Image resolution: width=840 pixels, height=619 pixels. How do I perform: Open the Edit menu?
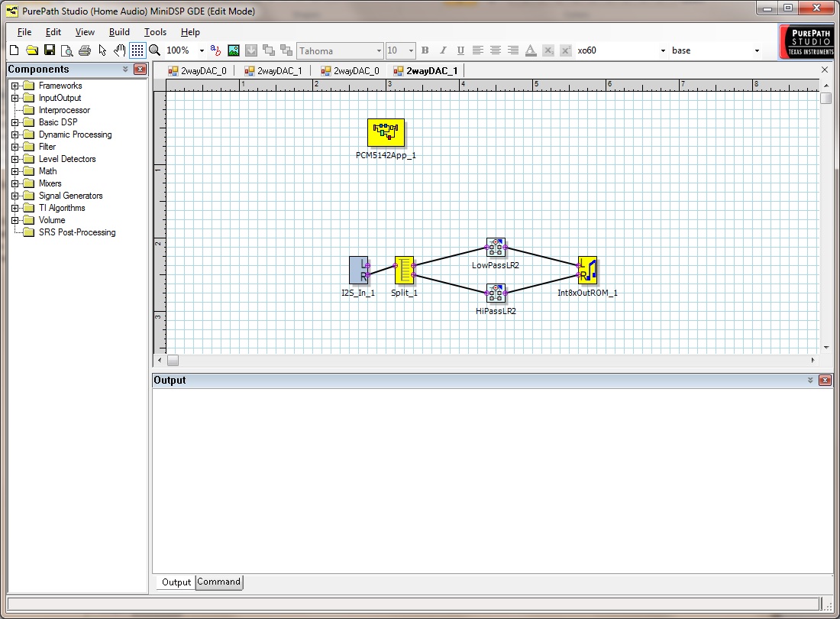pyautogui.click(x=53, y=32)
